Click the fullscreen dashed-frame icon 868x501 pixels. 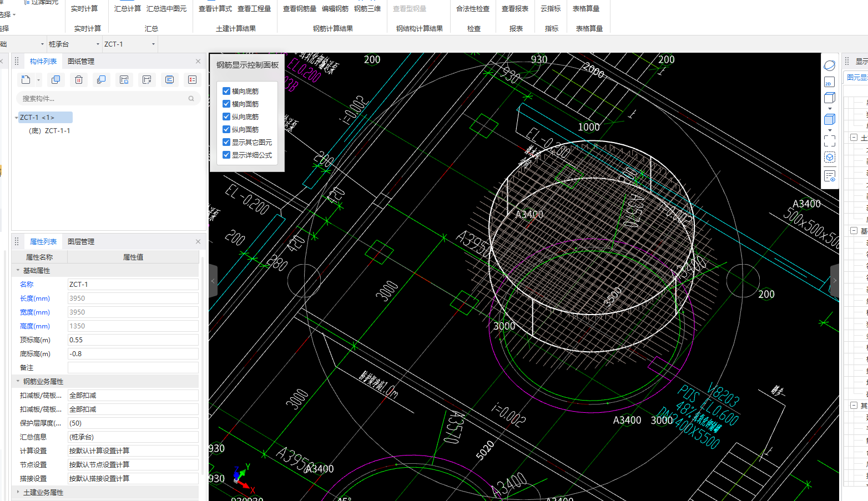point(830,141)
